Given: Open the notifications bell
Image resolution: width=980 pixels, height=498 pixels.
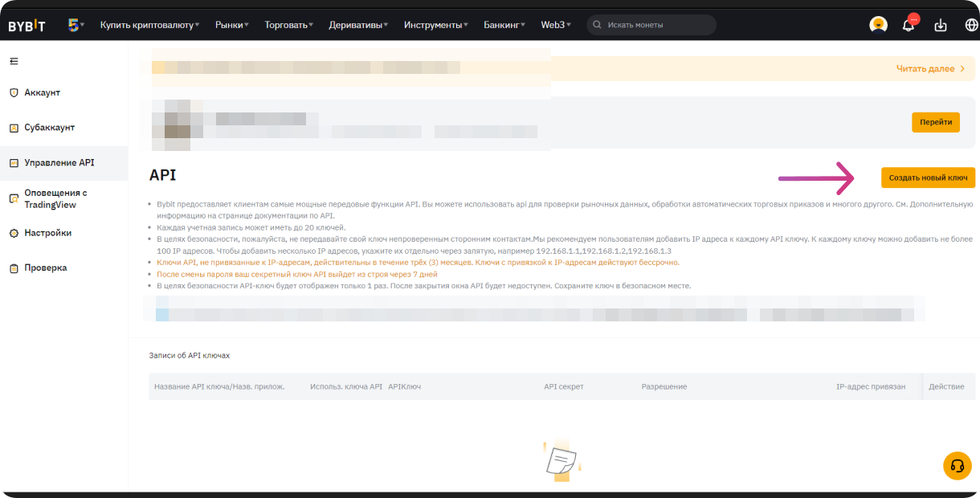Looking at the screenshot, I should coord(909,25).
